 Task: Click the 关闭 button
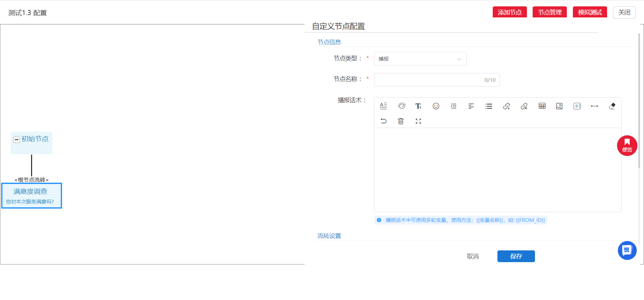tap(624, 12)
